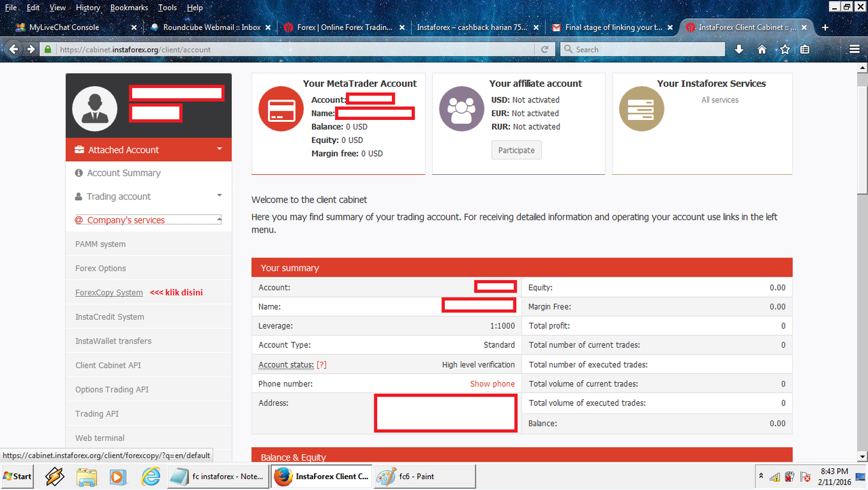Bookmark this page with the star icon
The image size is (868, 490).
pos(785,49)
